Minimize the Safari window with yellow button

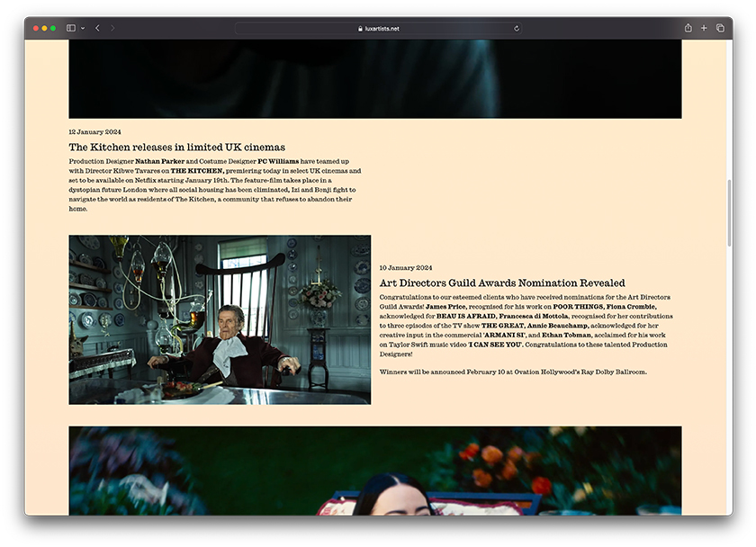[x=45, y=28]
